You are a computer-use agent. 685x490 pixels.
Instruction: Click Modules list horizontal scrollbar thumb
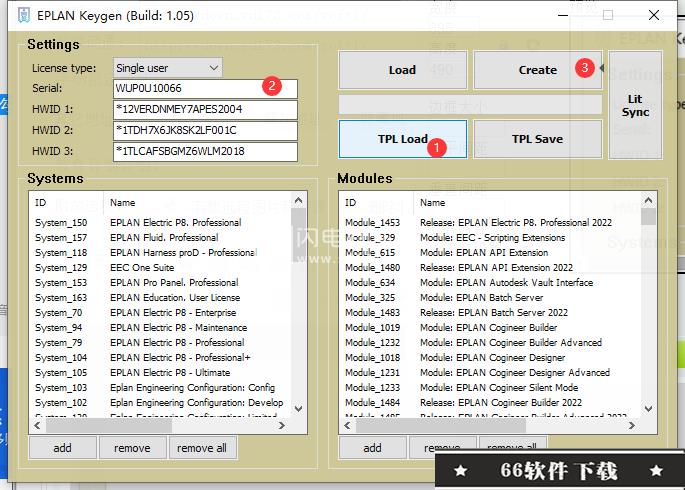point(440,425)
